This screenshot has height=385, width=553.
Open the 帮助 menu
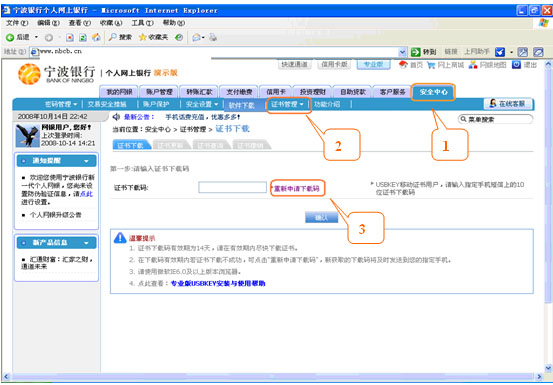coord(174,23)
